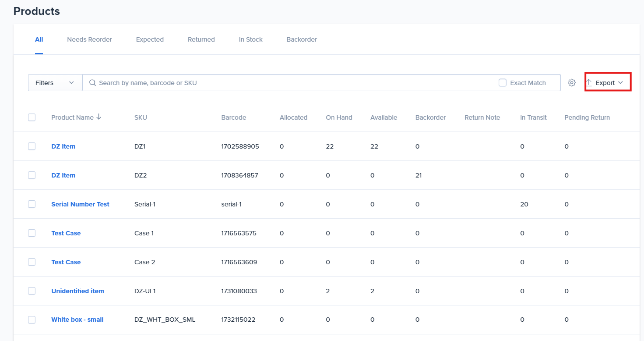The width and height of the screenshot is (644, 341).
Task: Click the Export upload icon
Action: tap(589, 82)
